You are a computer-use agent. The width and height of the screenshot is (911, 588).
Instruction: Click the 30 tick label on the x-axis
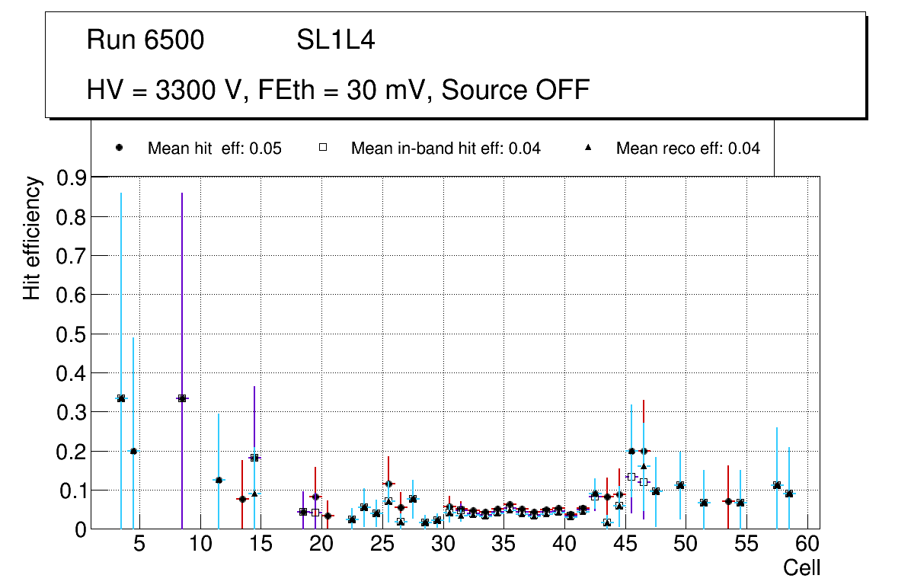click(443, 544)
